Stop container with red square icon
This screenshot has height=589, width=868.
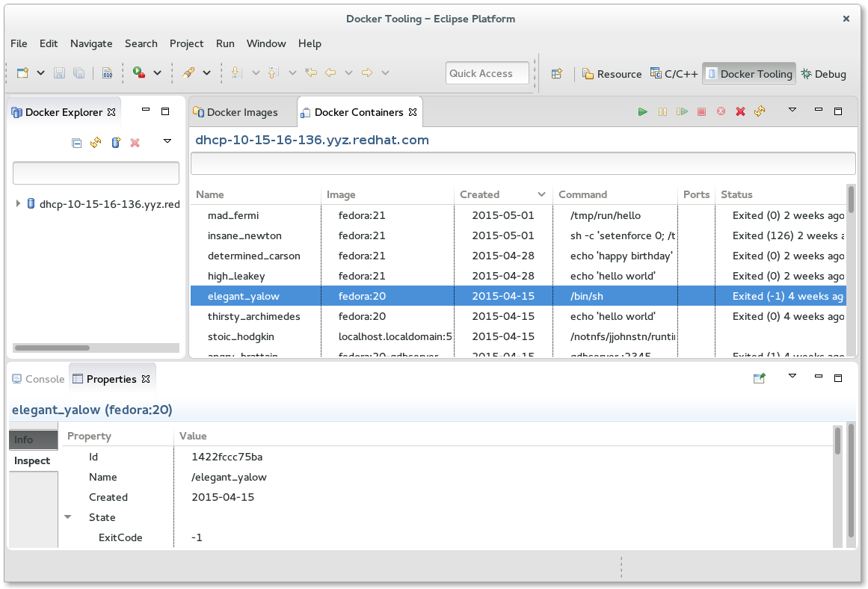click(x=701, y=112)
